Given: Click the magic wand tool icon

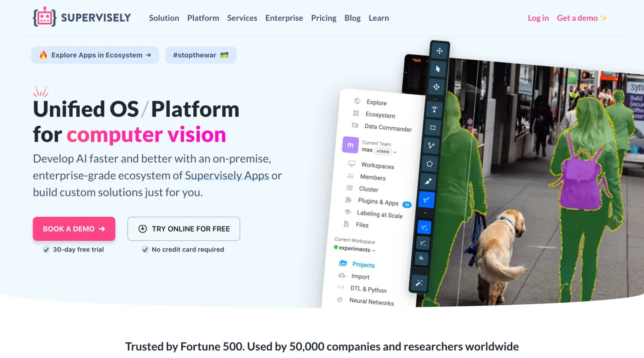Looking at the screenshot, I should tap(419, 283).
